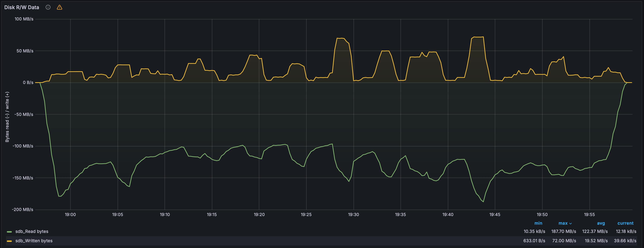The width and height of the screenshot is (644, 248).
Task: Click the 122.37 MB/s avg read value
Action: (595, 231)
